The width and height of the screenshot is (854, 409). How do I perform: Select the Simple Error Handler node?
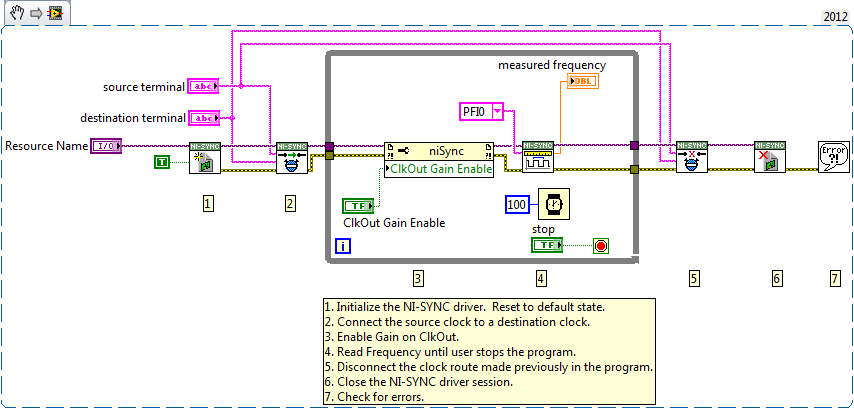point(834,157)
